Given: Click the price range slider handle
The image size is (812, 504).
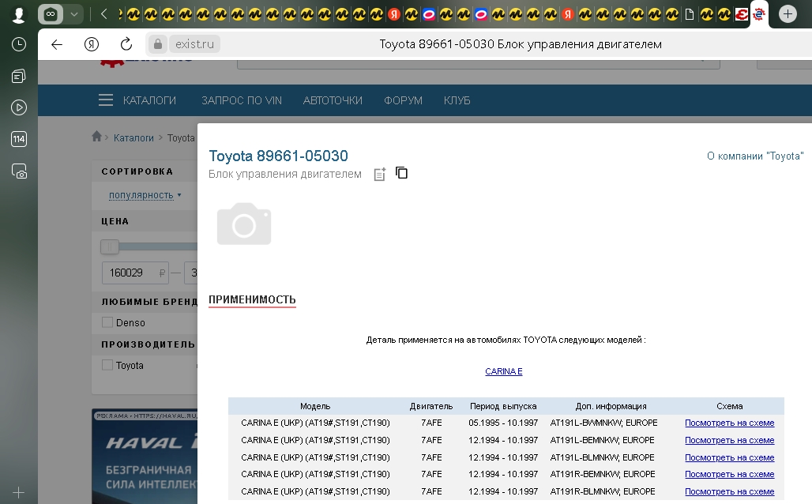Looking at the screenshot, I should 110,247.
